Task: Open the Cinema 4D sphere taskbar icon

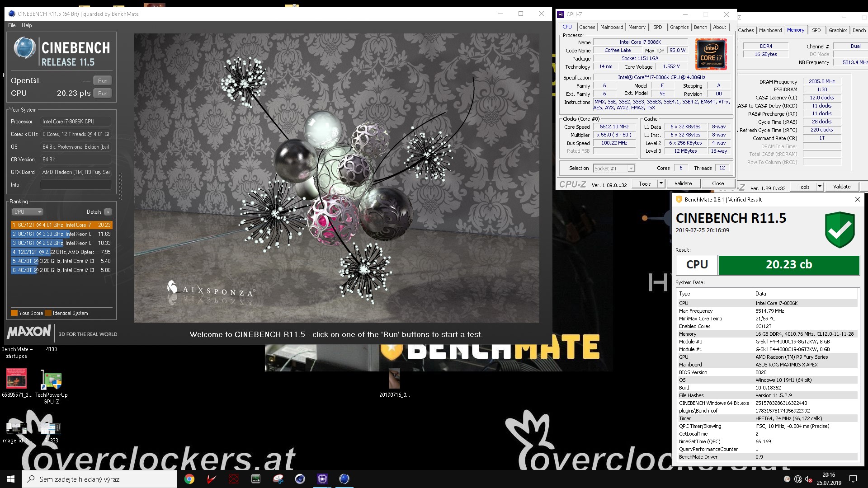Action: pyautogui.click(x=300, y=479)
